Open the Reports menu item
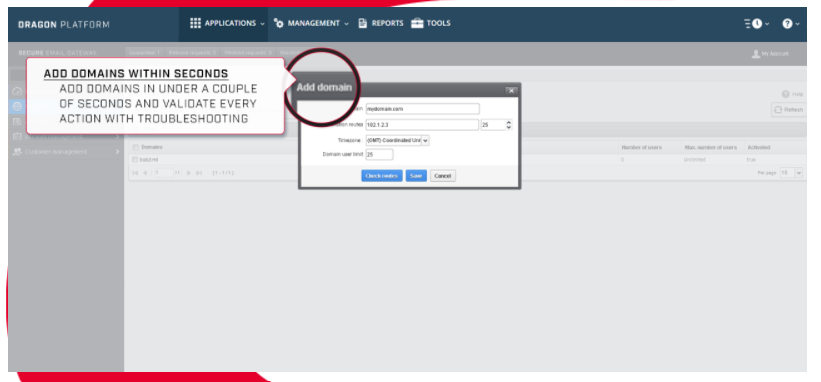 (381, 23)
